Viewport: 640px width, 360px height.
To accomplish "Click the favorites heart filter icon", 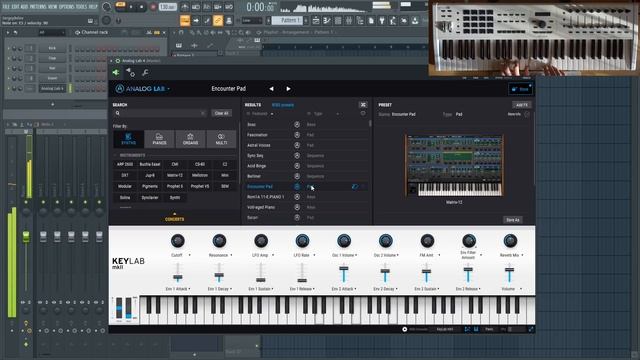I will [363, 114].
